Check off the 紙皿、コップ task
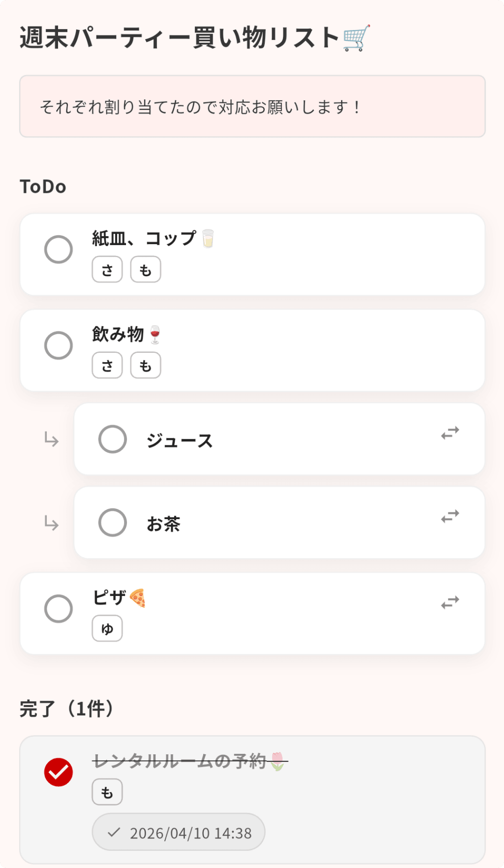 tap(59, 249)
